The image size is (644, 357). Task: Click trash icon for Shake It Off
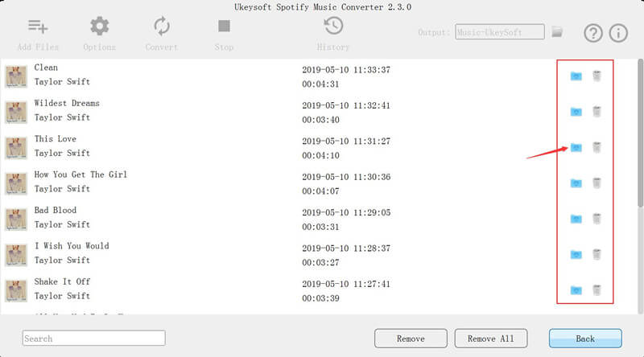click(597, 290)
